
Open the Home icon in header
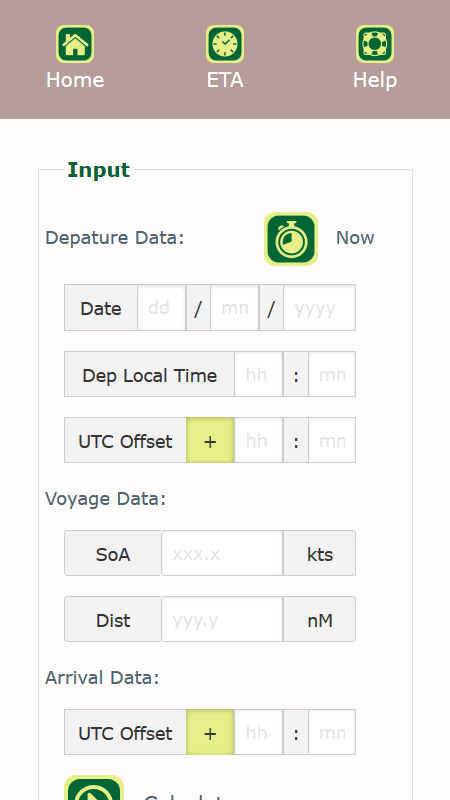(x=75, y=44)
